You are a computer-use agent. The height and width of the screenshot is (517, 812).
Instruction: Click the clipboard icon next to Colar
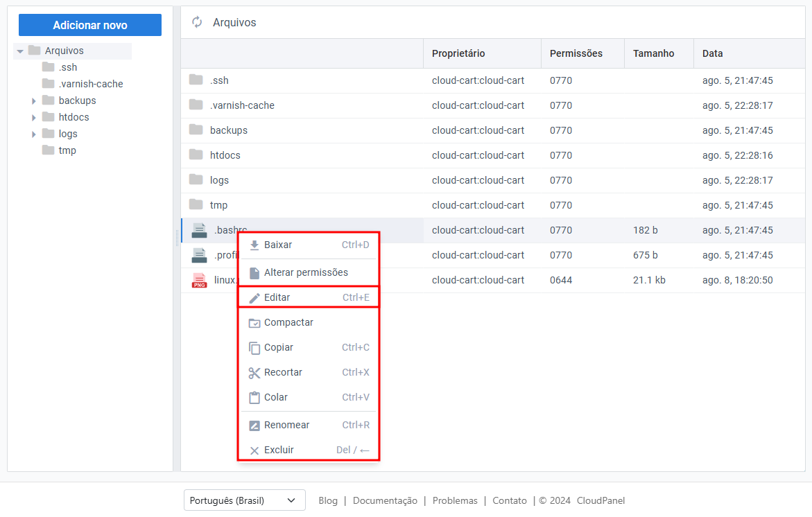click(254, 398)
